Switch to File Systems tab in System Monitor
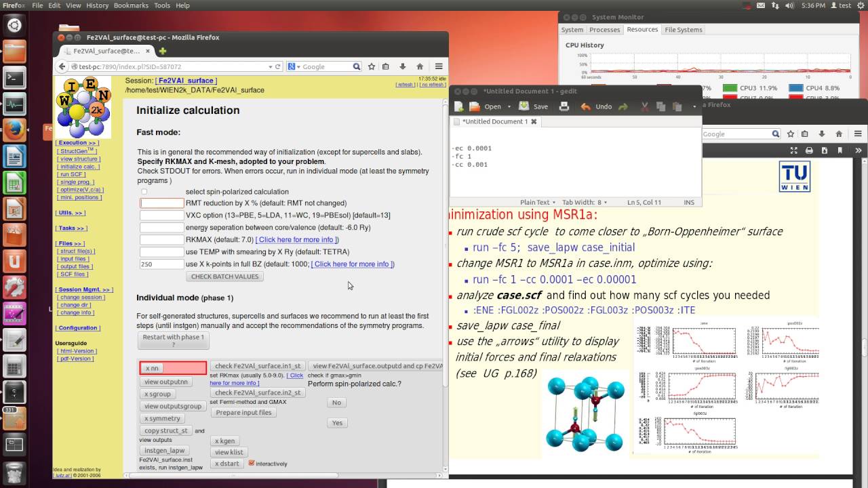Screen dimensions: 868x488 pyautogui.click(x=684, y=30)
